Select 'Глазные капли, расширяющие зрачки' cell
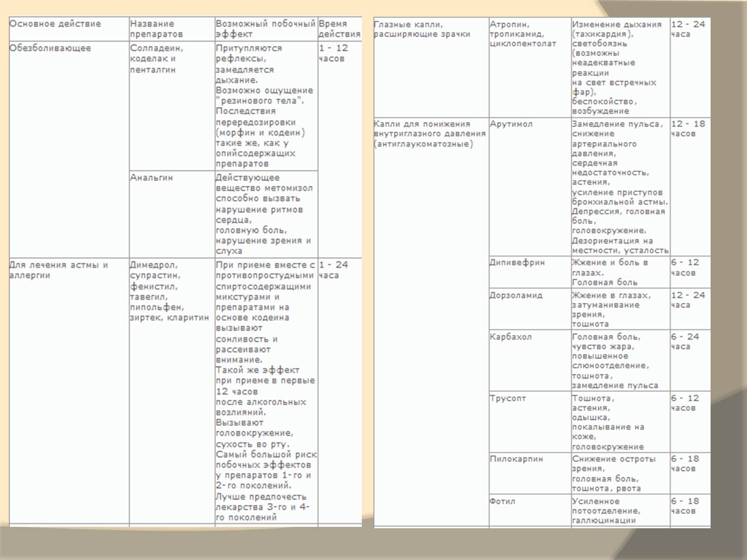This screenshot has height=560, width=747. pos(431,67)
